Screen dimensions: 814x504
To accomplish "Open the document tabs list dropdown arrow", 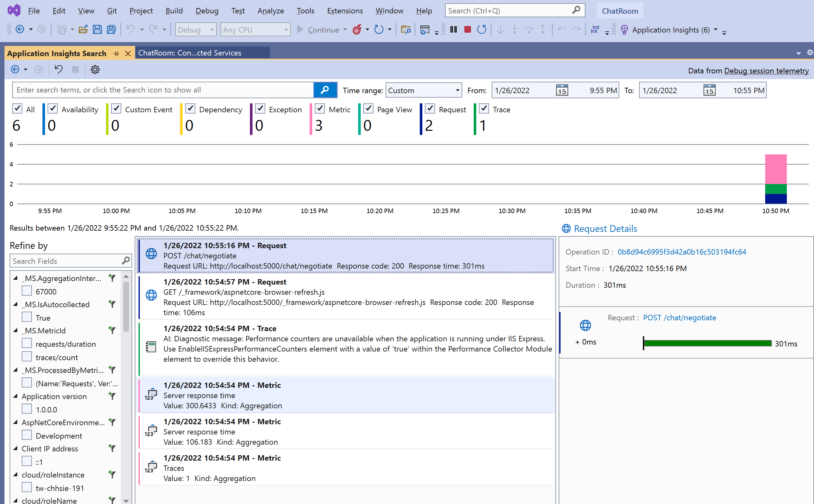I will point(798,53).
